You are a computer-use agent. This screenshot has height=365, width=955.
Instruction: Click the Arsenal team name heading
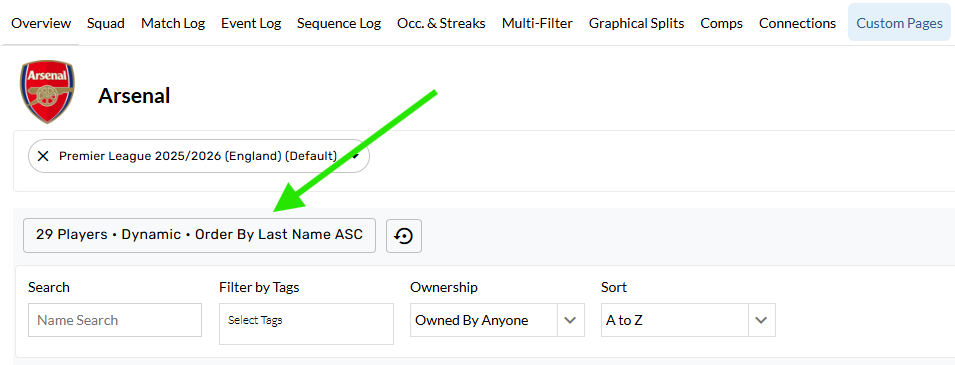pos(134,96)
